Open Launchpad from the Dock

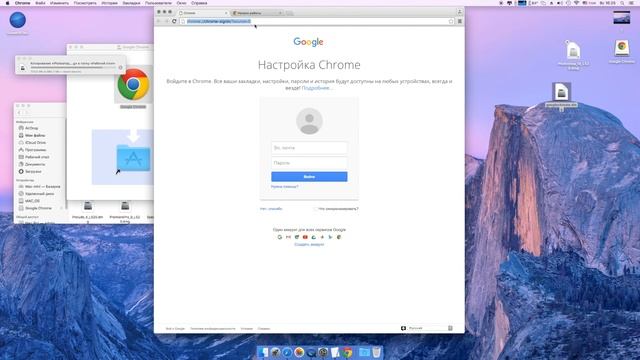[275, 352]
